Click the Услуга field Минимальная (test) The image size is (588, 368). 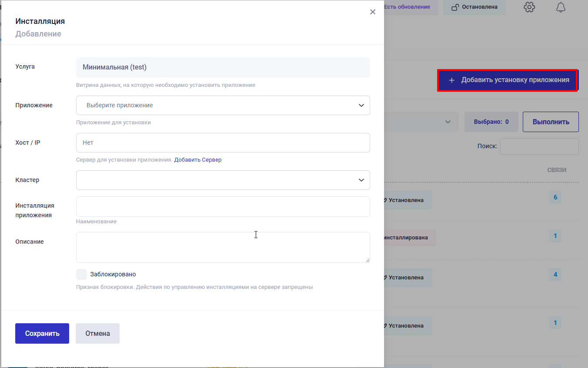click(223, 67)
